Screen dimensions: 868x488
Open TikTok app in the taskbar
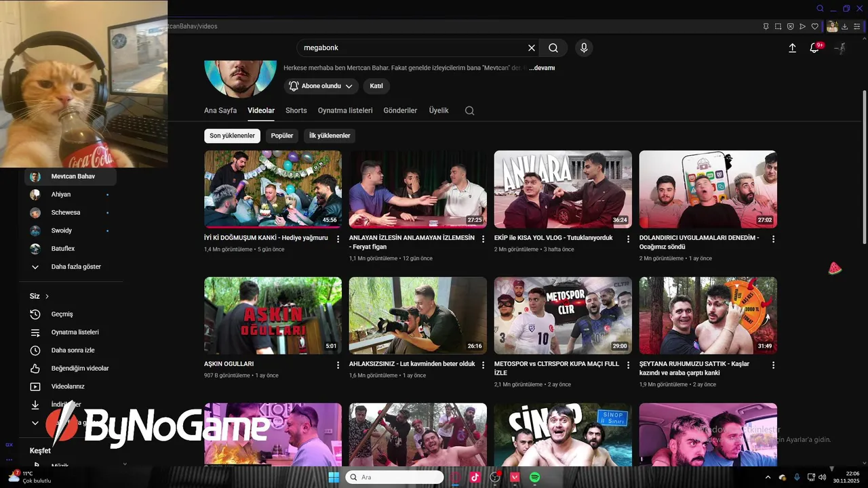[x=475, y=477]
